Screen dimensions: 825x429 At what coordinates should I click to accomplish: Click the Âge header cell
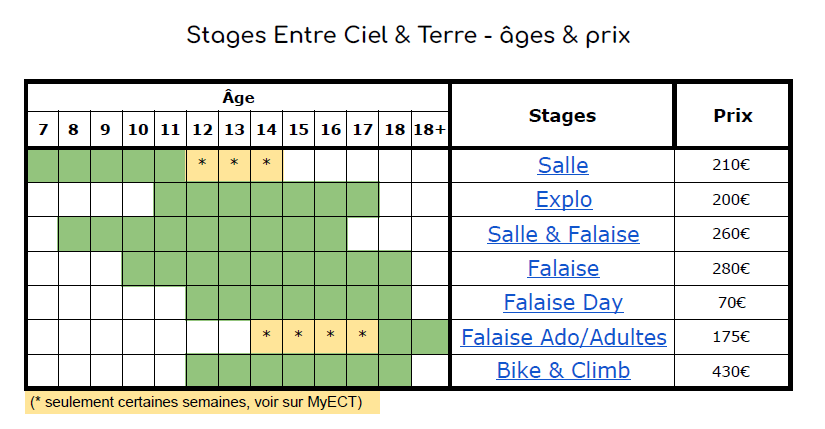click(x=238, y=97)
